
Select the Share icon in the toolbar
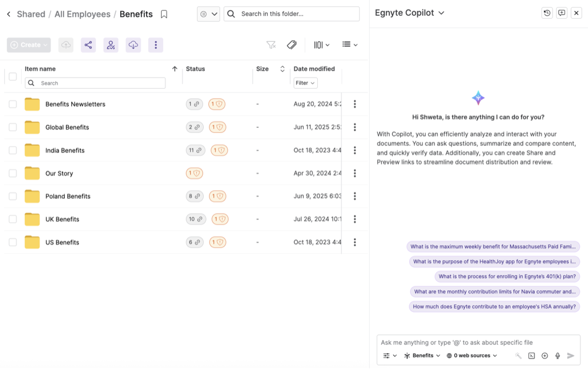[x=88, y=45]
